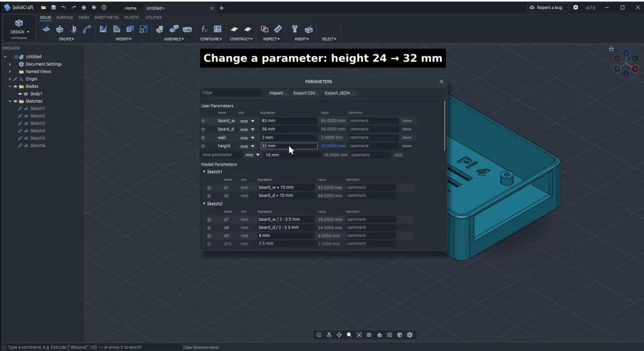Select the Measure ruler icon in Inspect
The width and height of the screenshot is (644, 351).
coord(278,29)
